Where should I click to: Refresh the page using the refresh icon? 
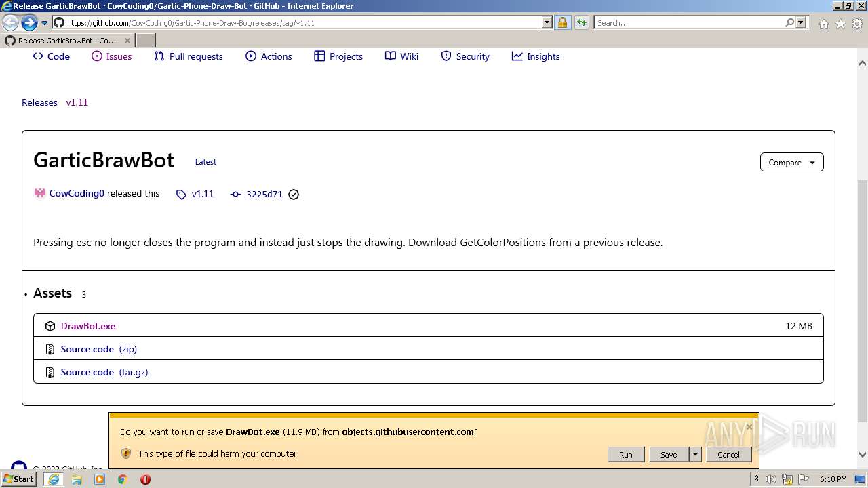coord(581,22)
